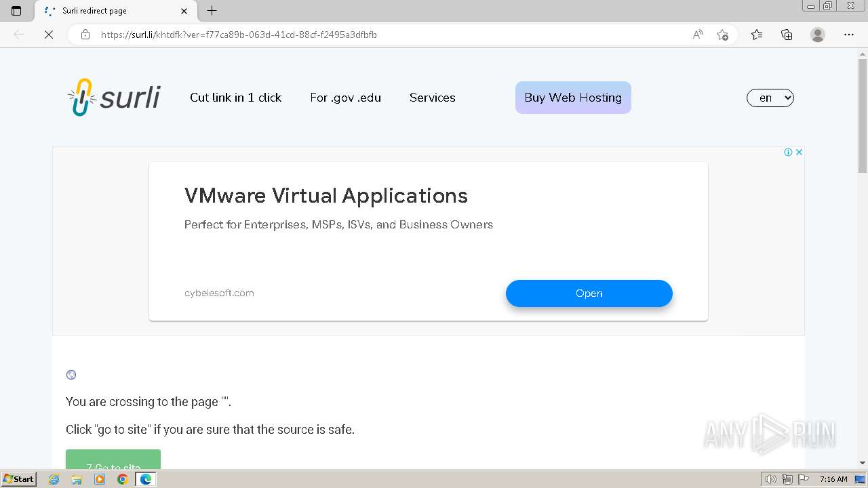Screen dimensions: 868x488
Task: Launch Chrome from taskbar
Action: click(x=122, y=479)
